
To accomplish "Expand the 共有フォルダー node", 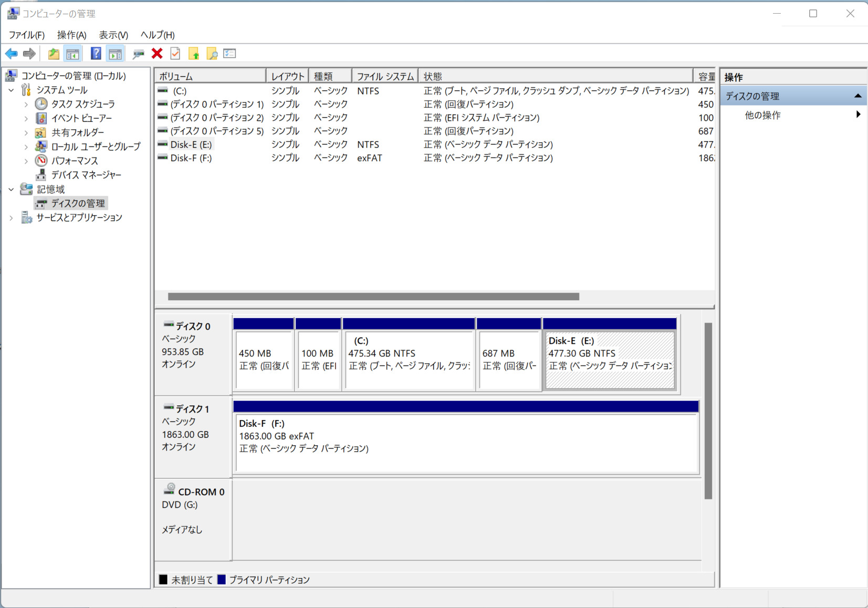I will pos(26,133).
